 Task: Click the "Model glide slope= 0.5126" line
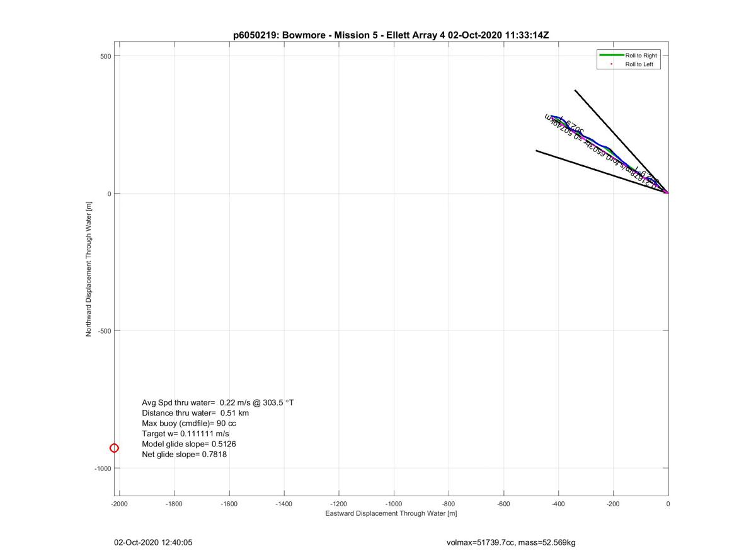coord(189,444)
